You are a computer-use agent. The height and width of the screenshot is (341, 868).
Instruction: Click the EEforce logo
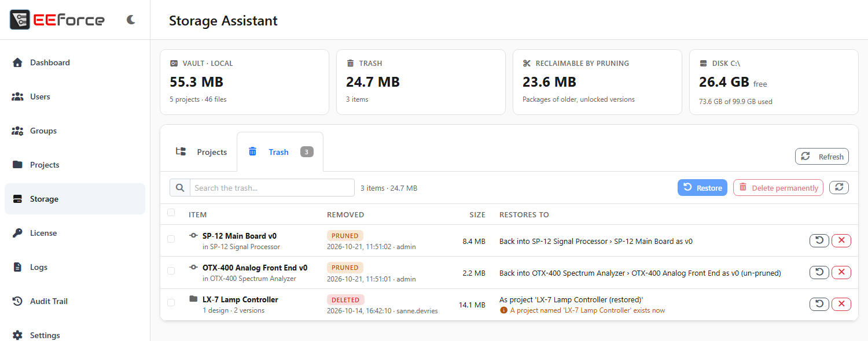57,20
